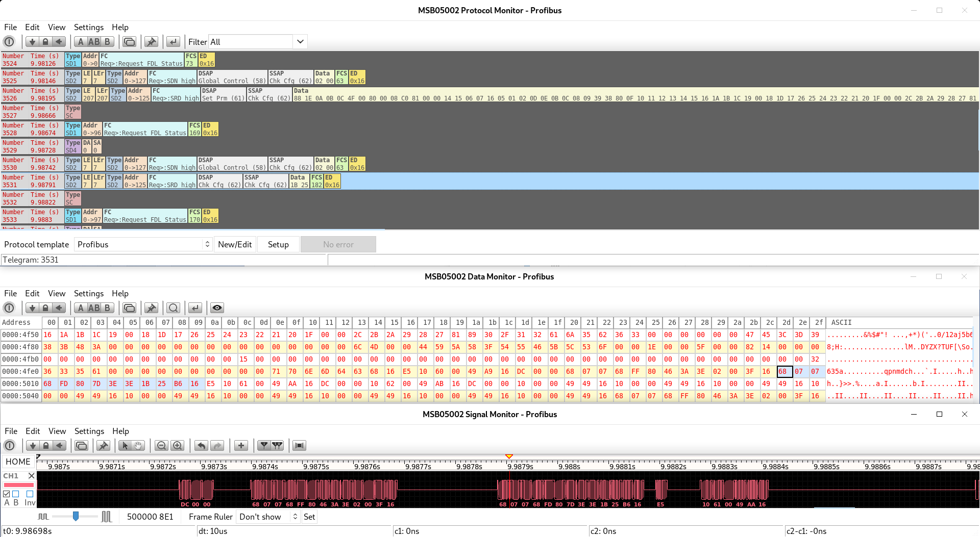Toggle channel B view in Data Monitor toolbar
Screen dimensions: 980x537
tap(107, 308)
